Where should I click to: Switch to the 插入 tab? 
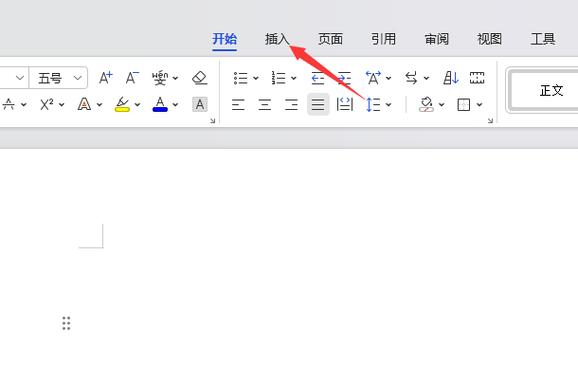pyautogui.click(x=277, y=39)
